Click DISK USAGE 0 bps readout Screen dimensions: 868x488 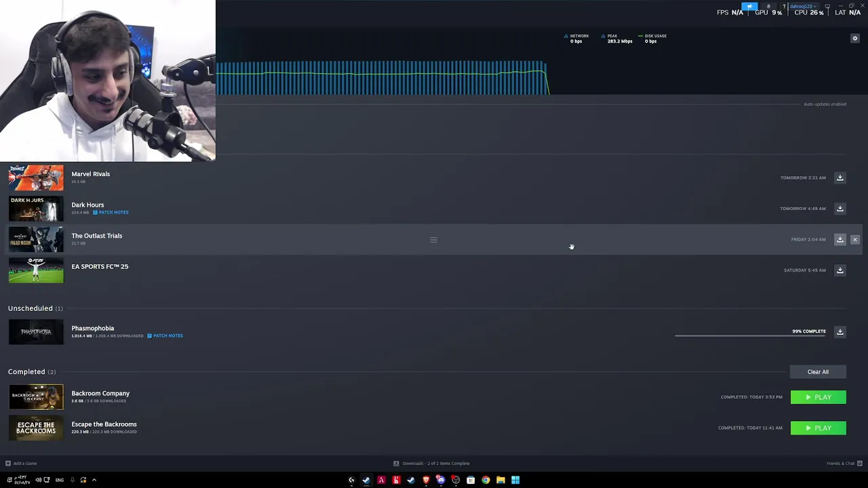click(x=652, y=39)
